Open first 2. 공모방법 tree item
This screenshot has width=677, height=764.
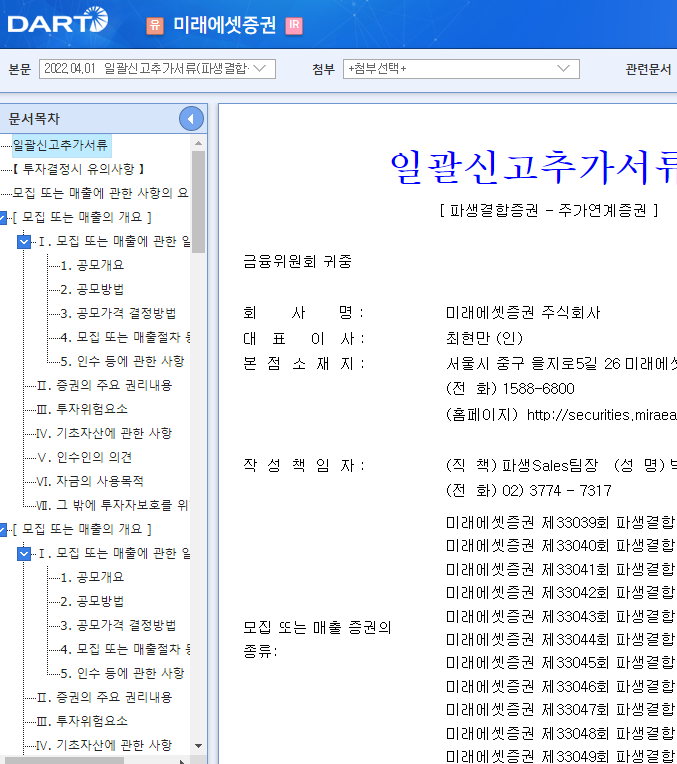(x=92, y=289)
